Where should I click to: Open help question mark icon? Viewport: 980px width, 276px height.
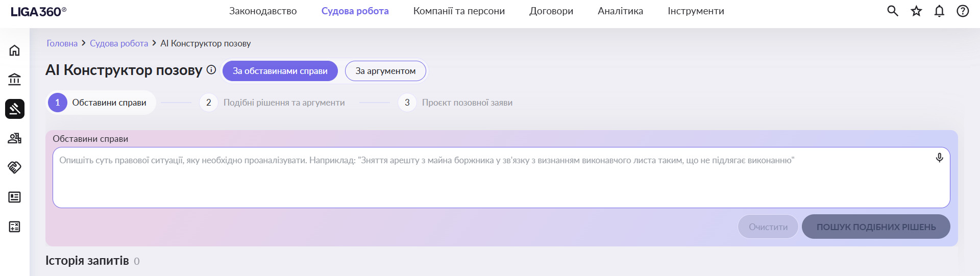coord(963,11)
